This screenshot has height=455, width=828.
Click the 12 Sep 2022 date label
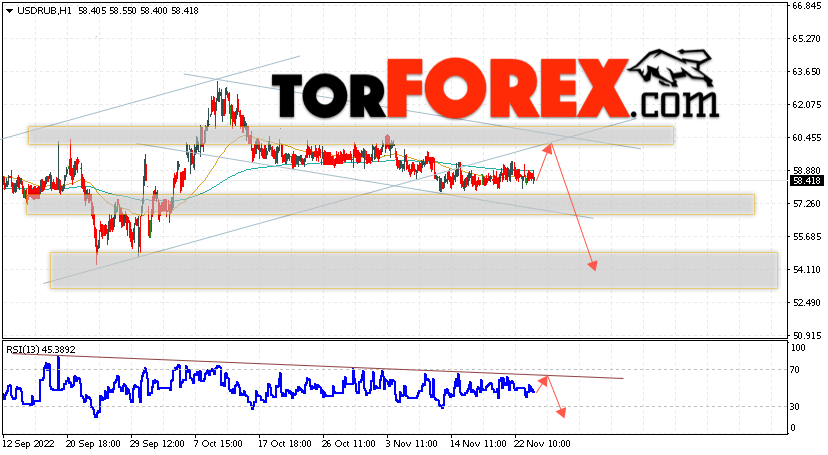(29, 444)
